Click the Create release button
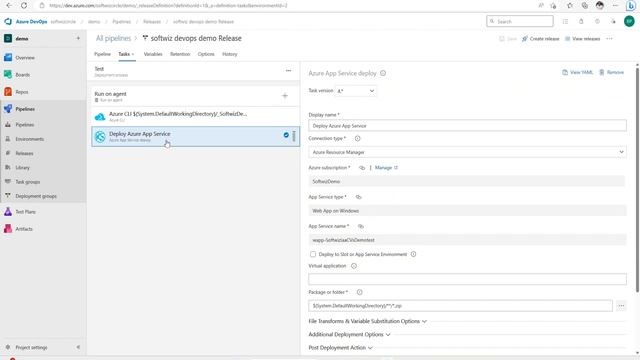This screenshot has height=360, width=640. [x=540, y=39]
